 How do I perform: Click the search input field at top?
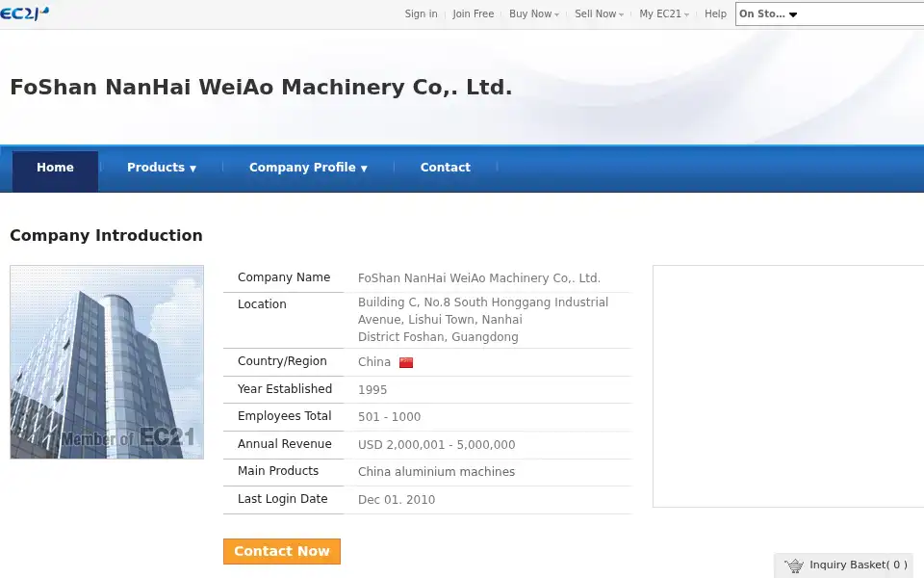tap(862, 14)
